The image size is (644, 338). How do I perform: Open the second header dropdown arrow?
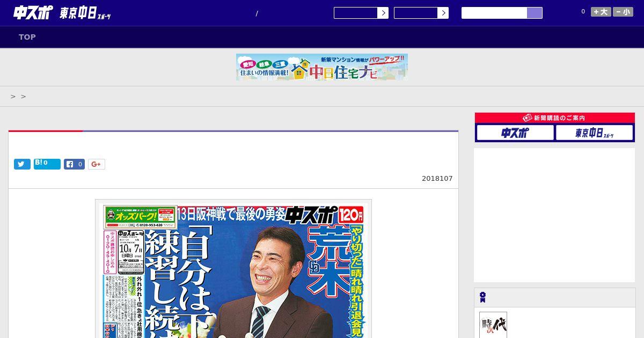point(443,13)
